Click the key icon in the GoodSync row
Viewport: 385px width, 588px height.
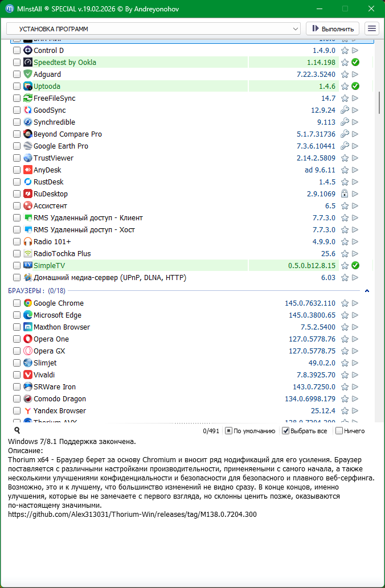pyautogui.click(x=345, y=110)
